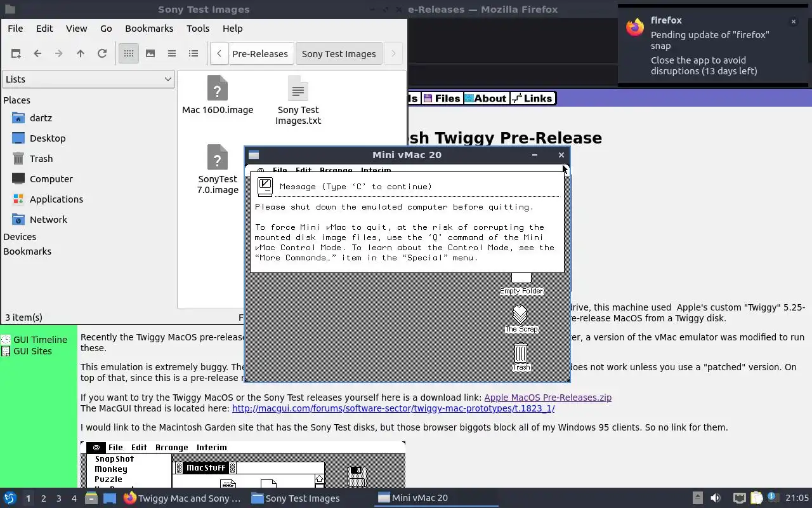Select Network in Places sidebar
The image size is (812, 508).
click(x=48, y=220)
